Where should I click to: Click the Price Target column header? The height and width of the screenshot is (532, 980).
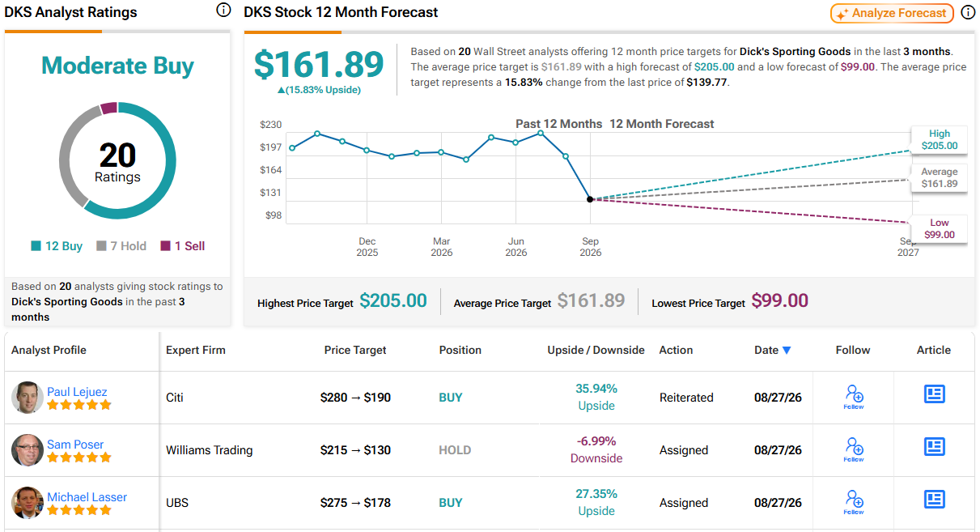(x=355, y=351)
